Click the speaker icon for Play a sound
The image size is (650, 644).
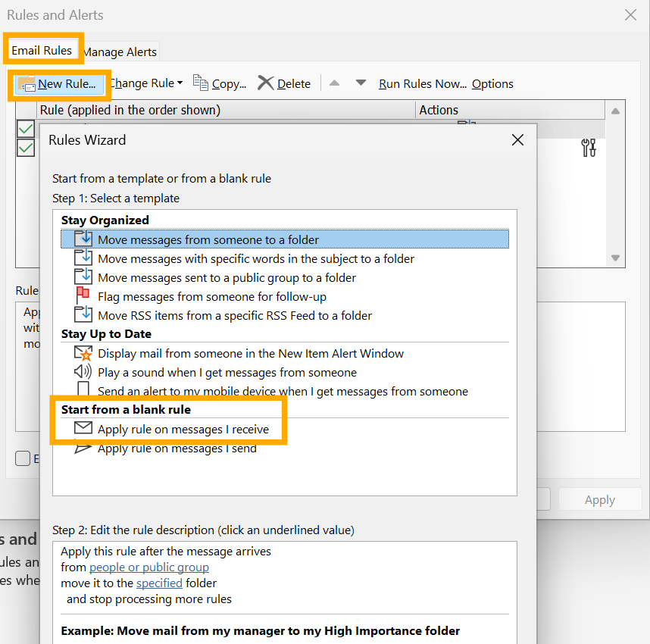[83, 371]
